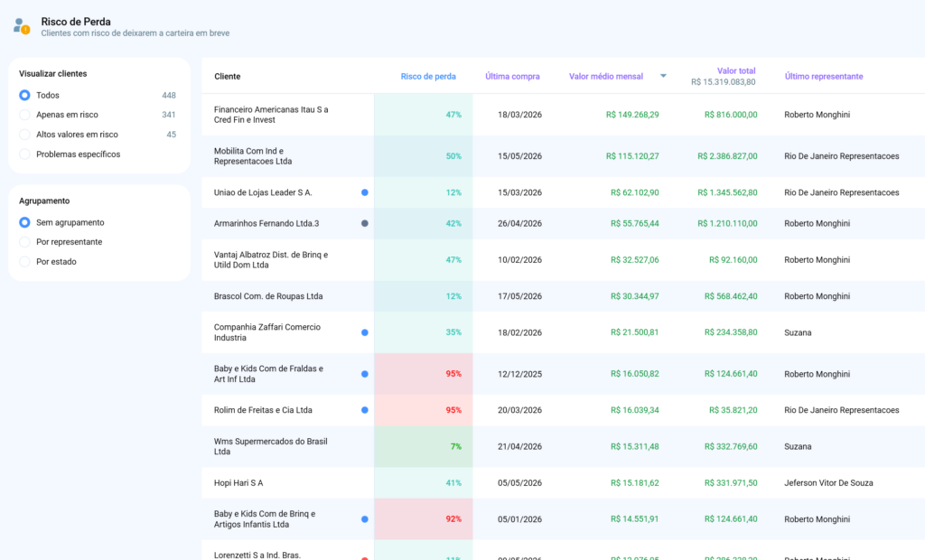Click blue dot beside Uniao de Lojas Leader
925x560 pixels.
tap(365, 192)
